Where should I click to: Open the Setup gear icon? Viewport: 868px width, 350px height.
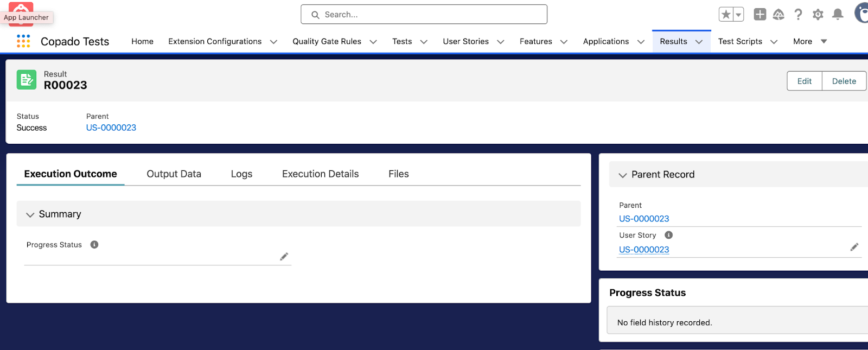[818, 15]
